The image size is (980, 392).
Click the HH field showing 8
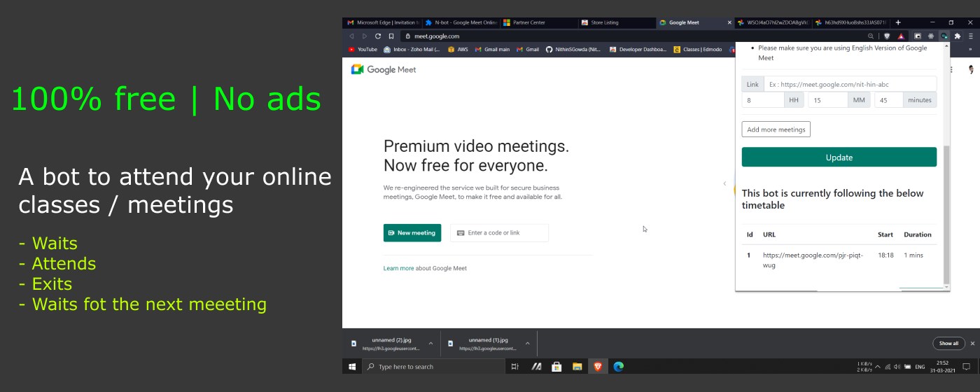coord(763,100)
